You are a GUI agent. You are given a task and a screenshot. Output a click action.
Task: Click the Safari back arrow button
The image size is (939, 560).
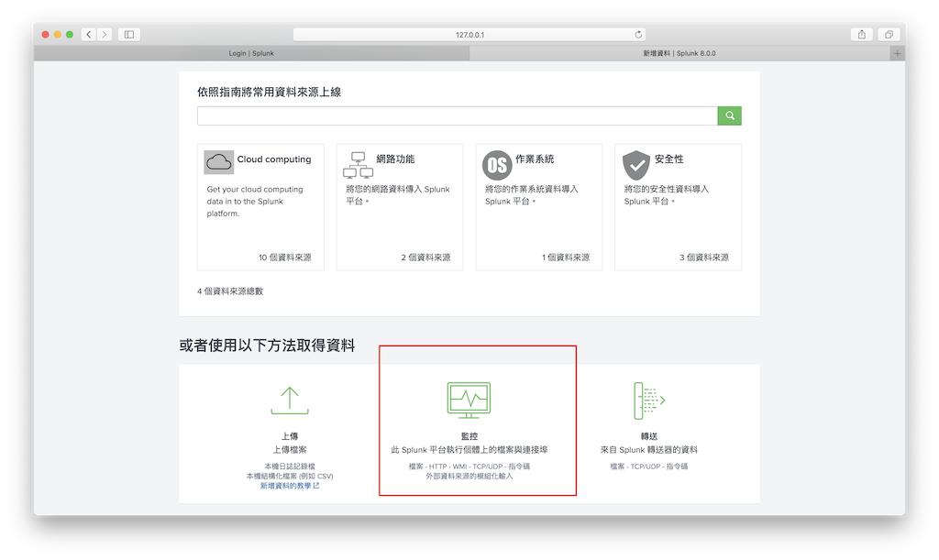tap(89, 35)
